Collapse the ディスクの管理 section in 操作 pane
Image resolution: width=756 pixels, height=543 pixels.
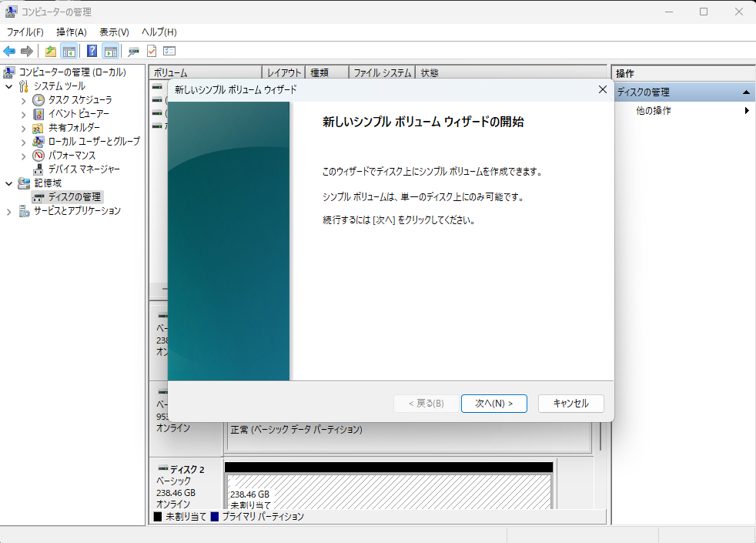click(746, 92)
